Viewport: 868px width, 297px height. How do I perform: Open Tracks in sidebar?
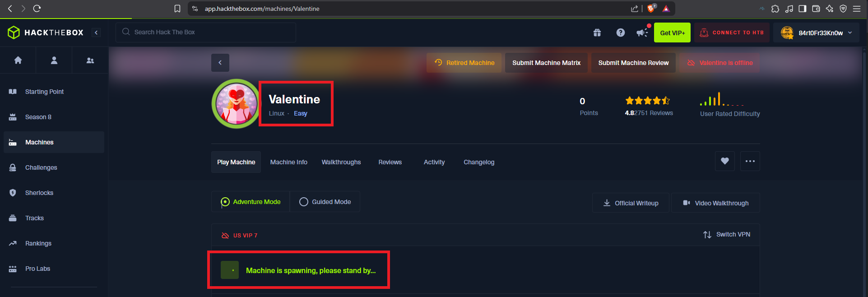tap(54, 218)
